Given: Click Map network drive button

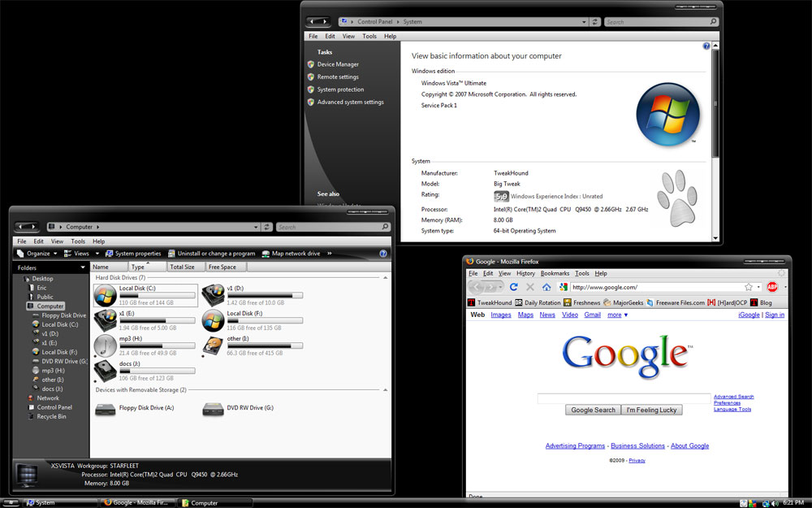Looking at the screenshot, I should click(291, 254).
